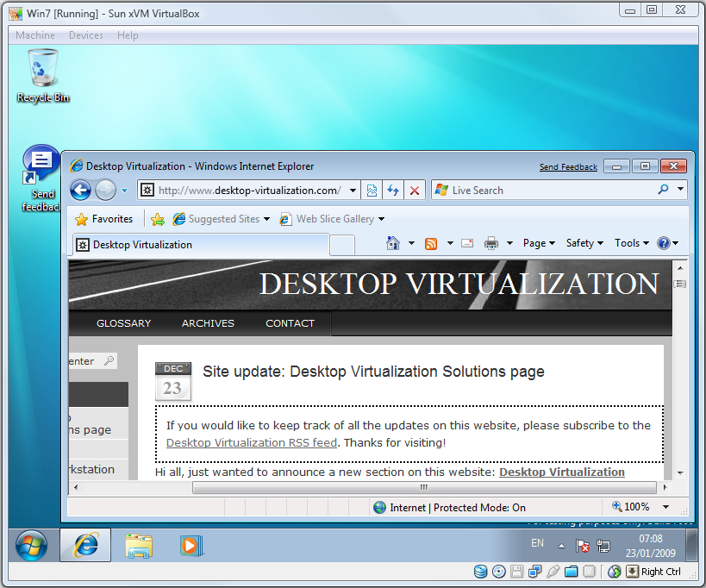This screenshot has width=706, height=588.
Task: Click the orange RSS feeds icon
Action: click(431, 244)
